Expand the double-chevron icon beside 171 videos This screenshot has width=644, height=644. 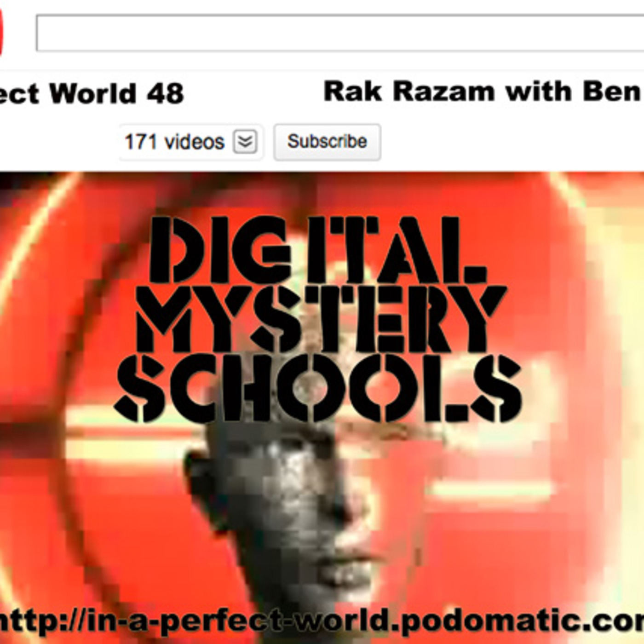(245, 141)
